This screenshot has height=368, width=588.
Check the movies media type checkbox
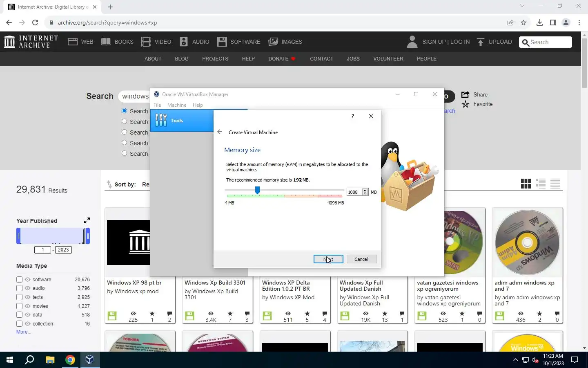tap(19, 306)
